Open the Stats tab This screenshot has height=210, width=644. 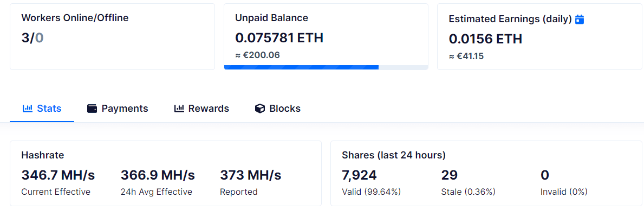[42, 109]
